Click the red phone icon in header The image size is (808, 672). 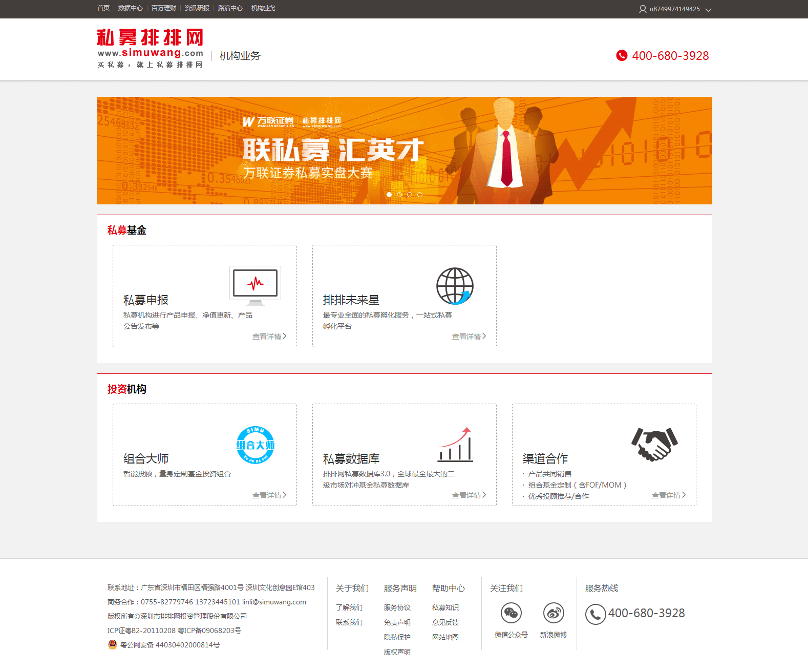(622, 55)
